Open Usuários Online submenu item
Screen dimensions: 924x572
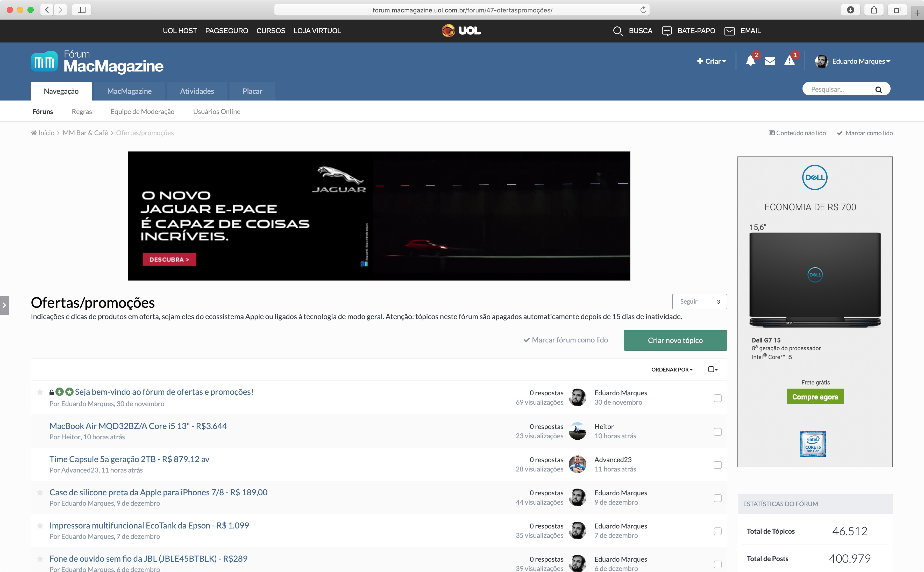tap(217, 112)
